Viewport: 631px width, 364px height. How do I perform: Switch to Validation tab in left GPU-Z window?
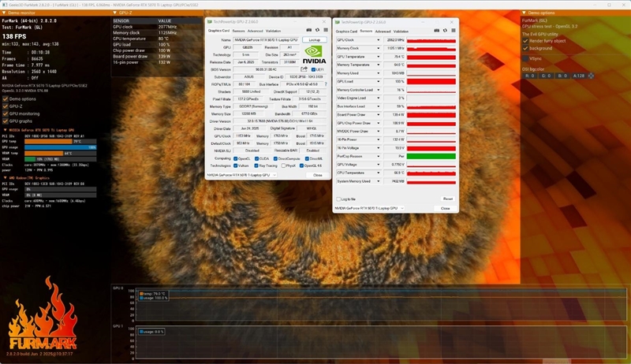click(x=273, y=31)
